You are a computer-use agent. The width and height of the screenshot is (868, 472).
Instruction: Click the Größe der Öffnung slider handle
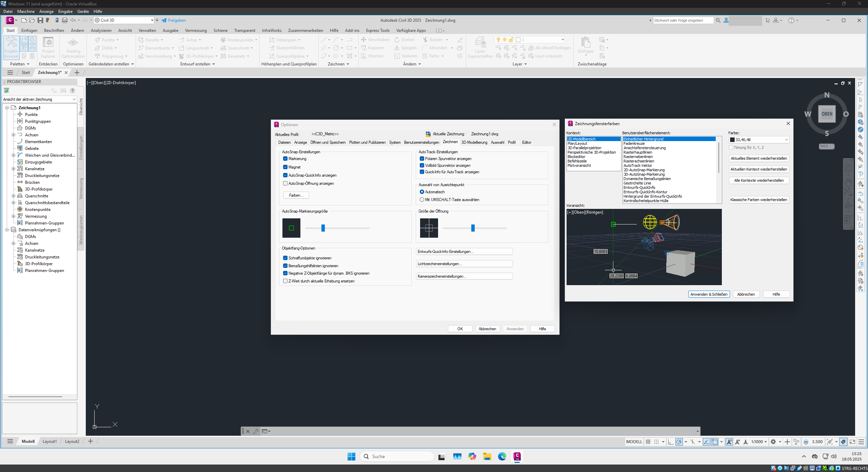tap(473, 228)
